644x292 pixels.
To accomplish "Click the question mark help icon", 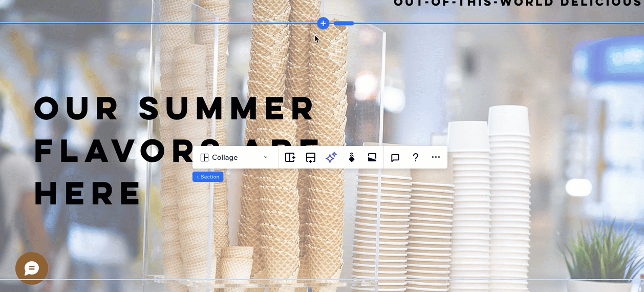I will [416, 157].
